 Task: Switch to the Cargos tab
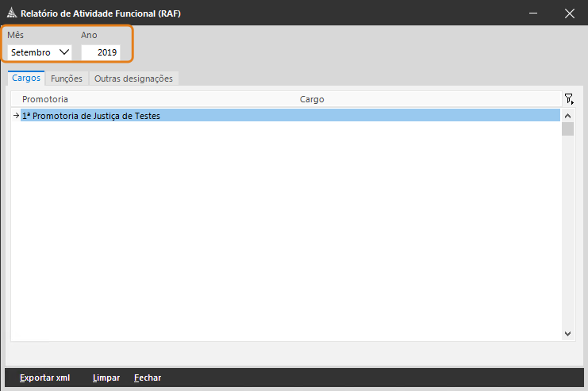[x=26, y=78]
